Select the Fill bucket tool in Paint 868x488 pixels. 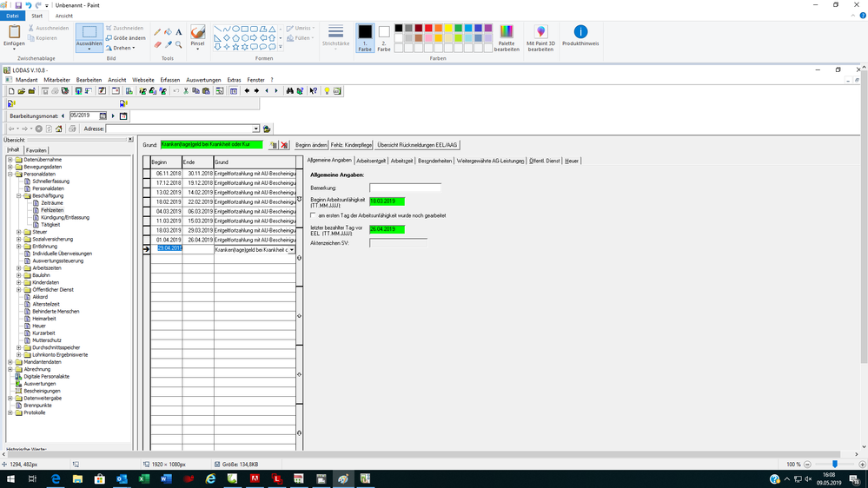coord(169,32)
